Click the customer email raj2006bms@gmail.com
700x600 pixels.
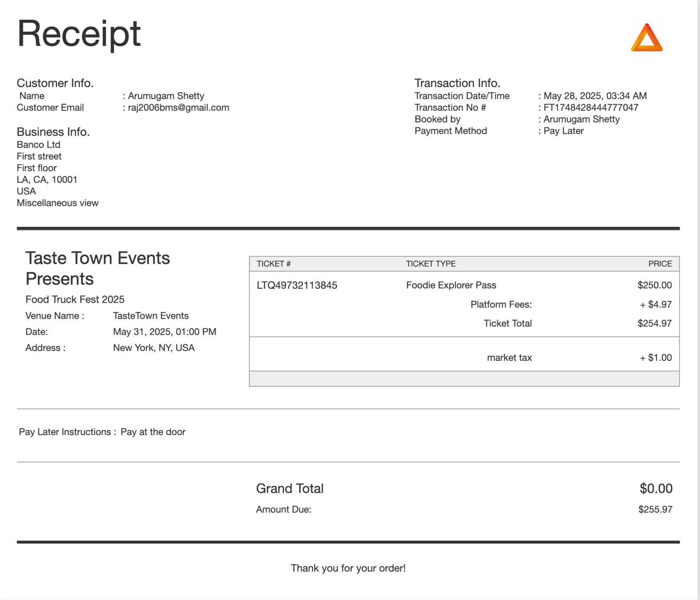click(178, 108)
